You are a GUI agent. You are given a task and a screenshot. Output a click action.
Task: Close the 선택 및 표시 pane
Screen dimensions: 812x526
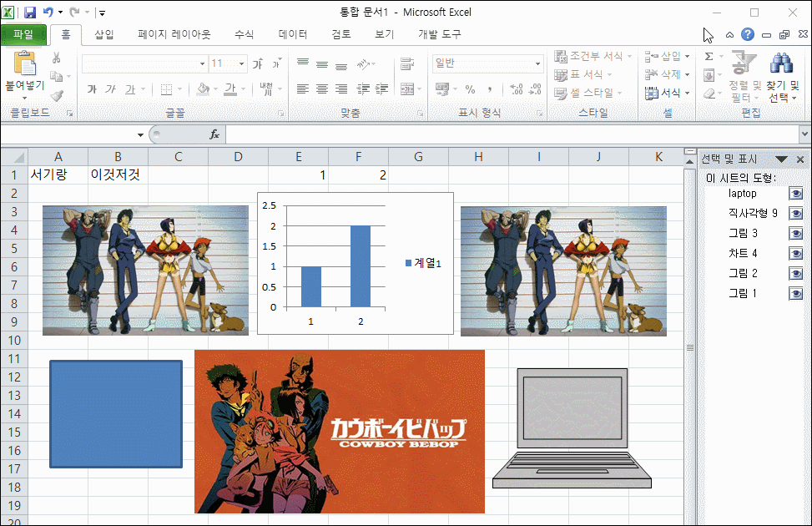[800, 159]
